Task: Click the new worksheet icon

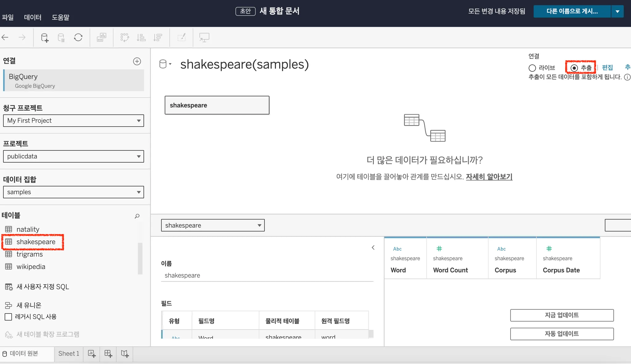Action: point(92,354)
